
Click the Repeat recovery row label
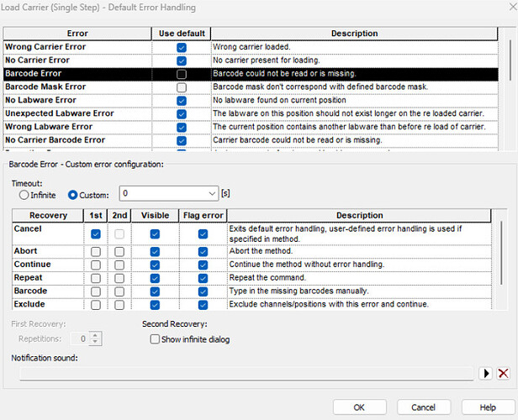[x=28, y=278]
